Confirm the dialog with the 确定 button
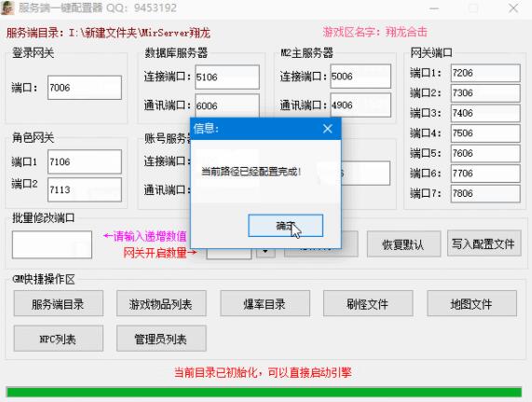 click(285, 226)
